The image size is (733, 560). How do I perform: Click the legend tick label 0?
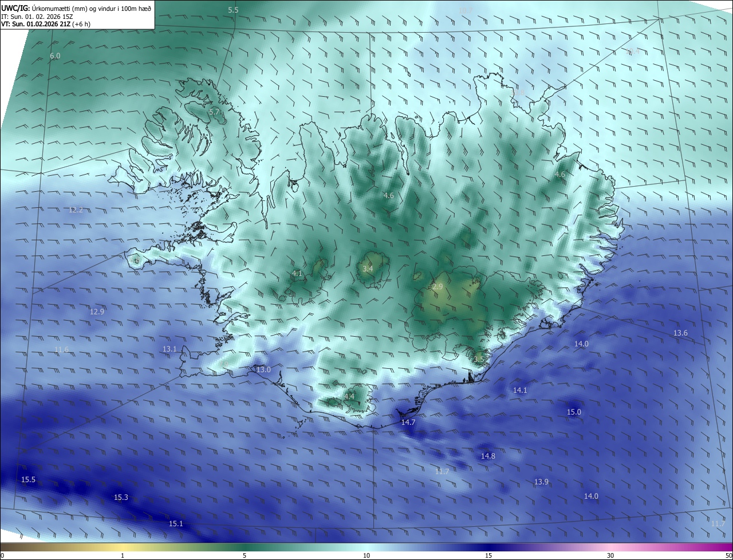point(2,555)
